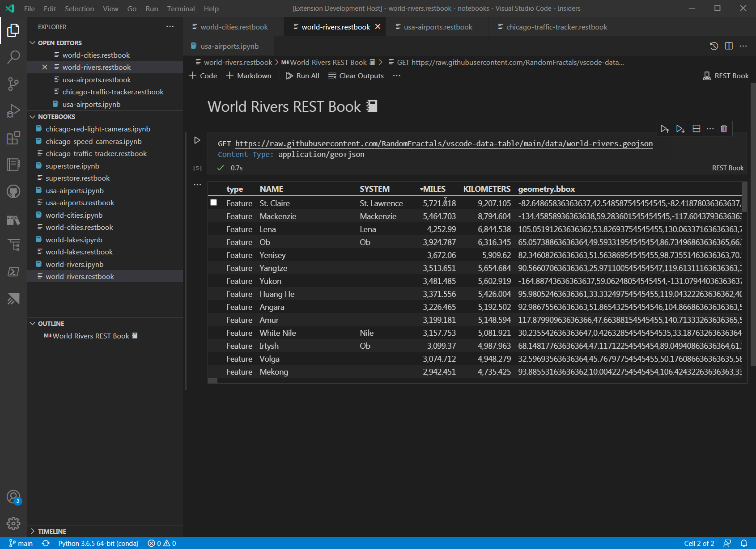Split the notebook cell
The width and height of the screenshot is (756, 549).
696,129
